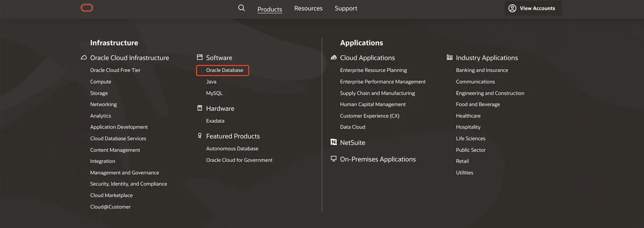Screen dimensions: 644x228
Task: Open Banking and Insurance
Action: [x=482, y=70]
